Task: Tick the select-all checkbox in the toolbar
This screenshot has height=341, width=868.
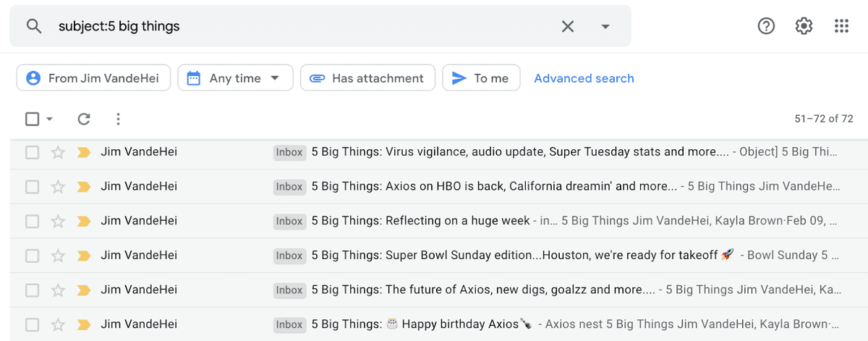Action: (32, 119)
